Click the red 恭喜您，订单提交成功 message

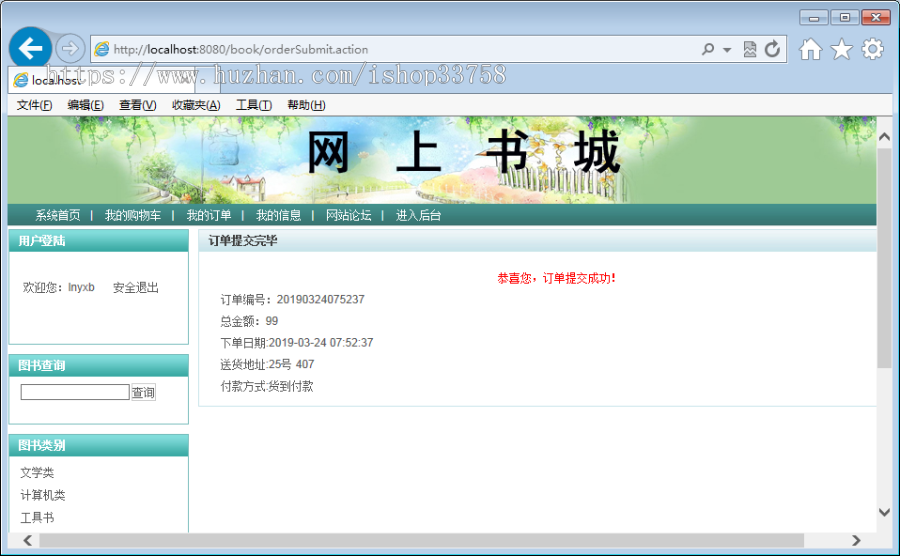click(x=556, y=278)
